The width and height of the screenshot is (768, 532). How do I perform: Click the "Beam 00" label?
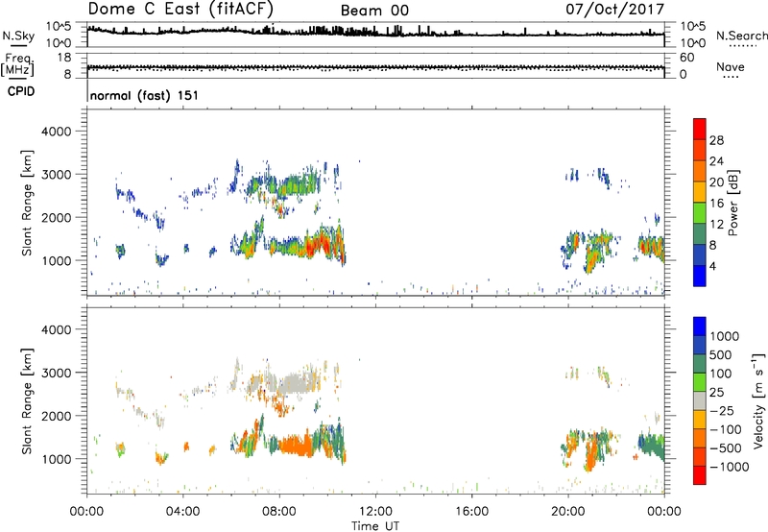pyautogui.click(x=374, y=11)
